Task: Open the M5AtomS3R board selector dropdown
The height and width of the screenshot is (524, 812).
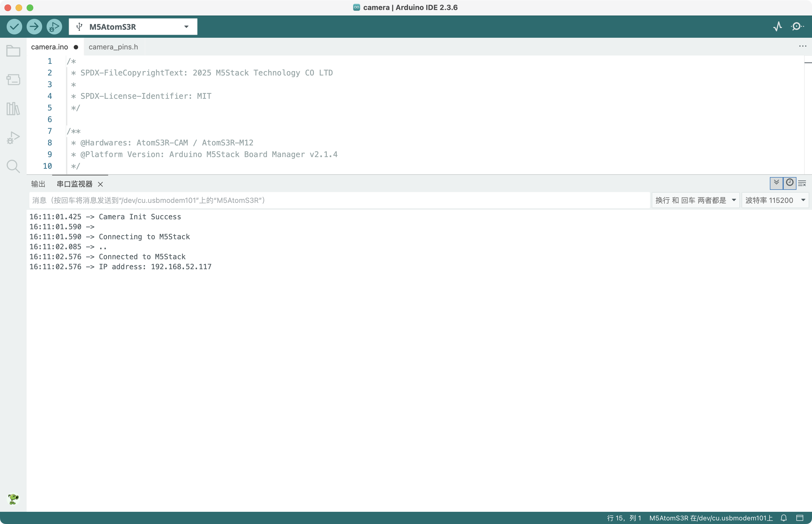Action: point(133,27)
